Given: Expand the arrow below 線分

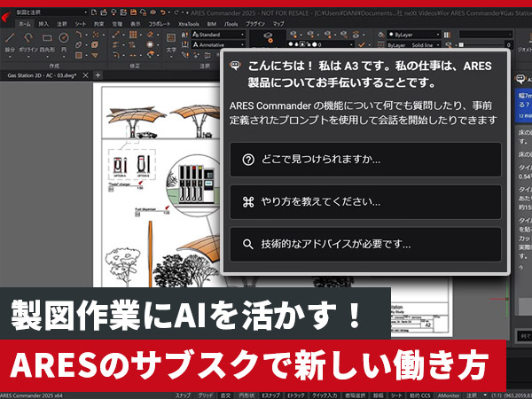Looking at the screenshot, I should (x=10, y=57).
